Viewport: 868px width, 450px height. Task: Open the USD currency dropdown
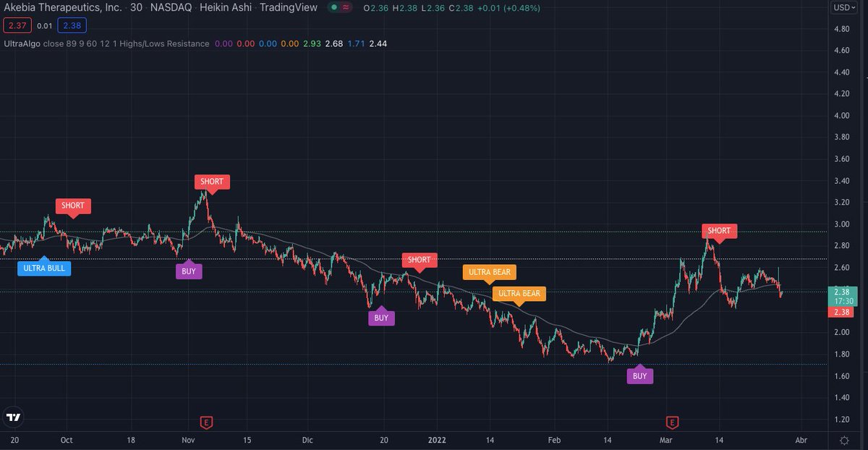(844, 8)
